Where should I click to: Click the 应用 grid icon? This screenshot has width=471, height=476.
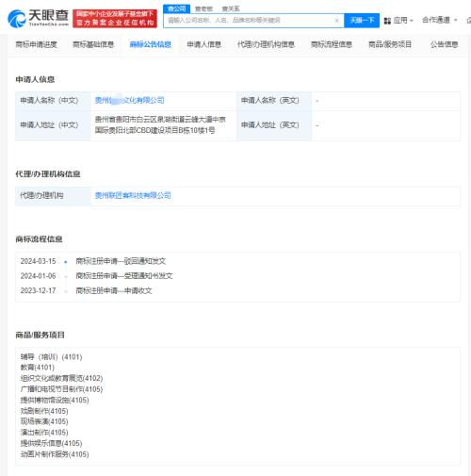[x=387, y=21]
